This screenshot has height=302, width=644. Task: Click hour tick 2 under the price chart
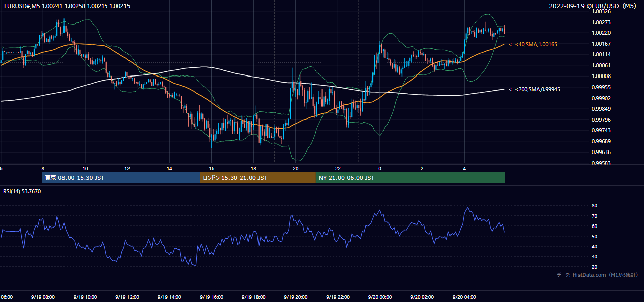422,169
